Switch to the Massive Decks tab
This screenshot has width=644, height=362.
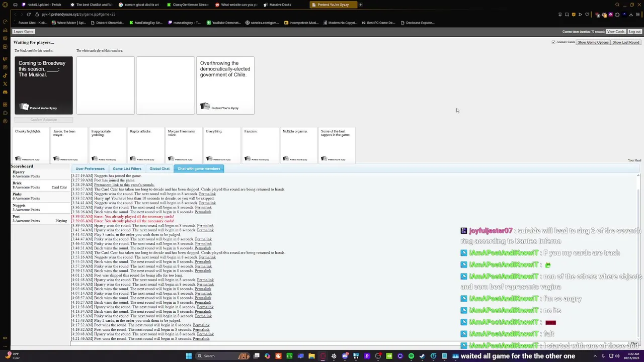coord(280,5)
